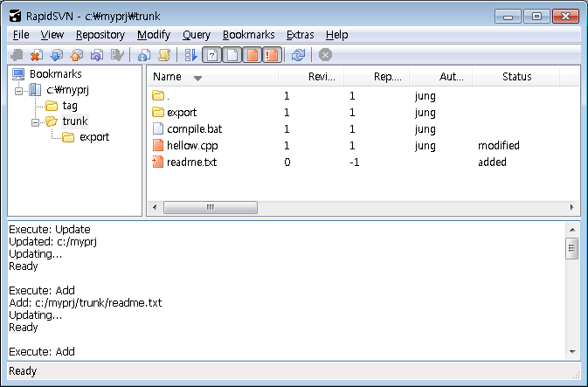The image size is (588, 387).
Task: Sort by the Status column header
Action: coord(516,77)
